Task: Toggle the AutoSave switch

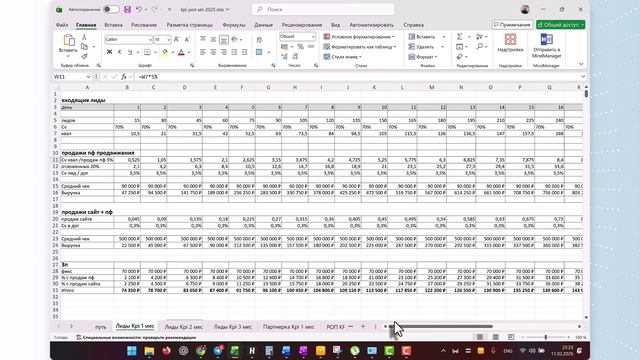Action: [x=111, y=9]
